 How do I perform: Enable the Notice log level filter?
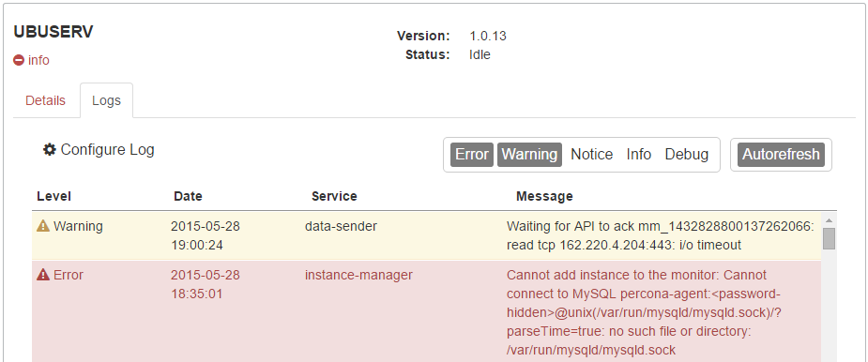[592, 155]
